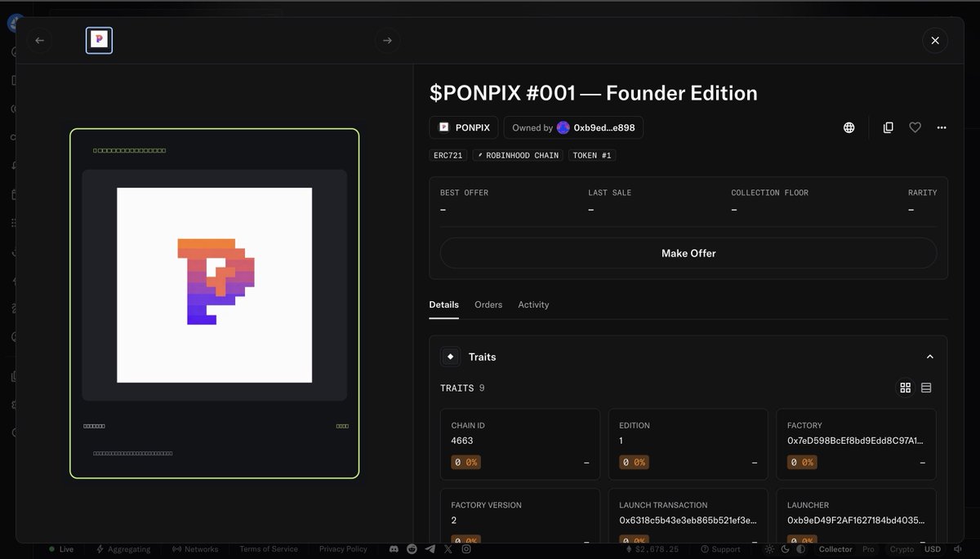Viewport: 980px width, 559px height.
Task: Open Support in the footer
Action: 720,549
